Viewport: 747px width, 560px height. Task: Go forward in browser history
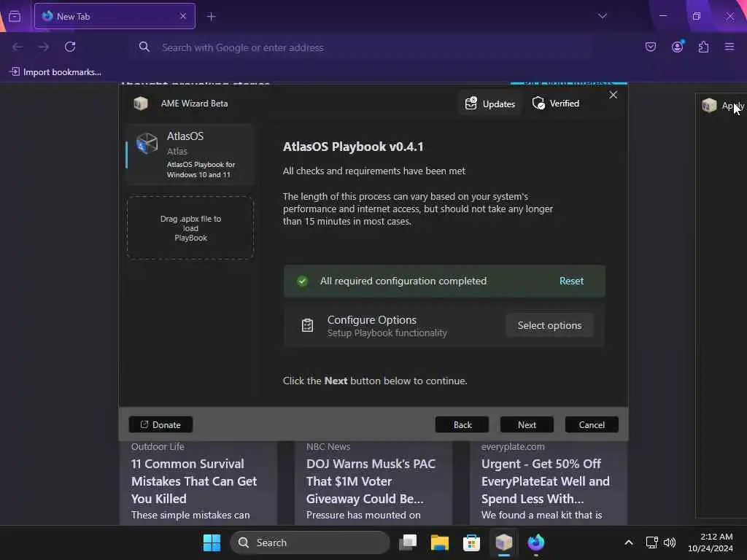(43, 47)
